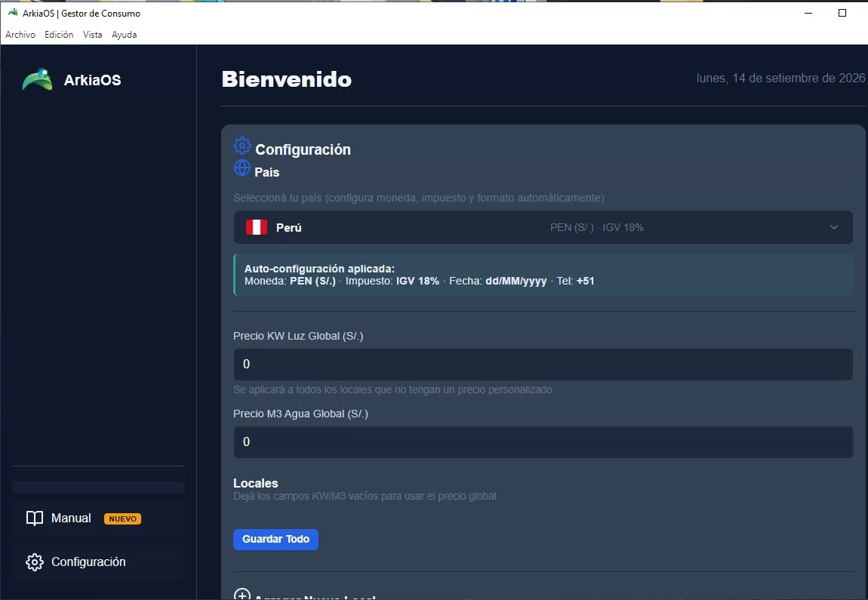The image size is (868, 600).
Task: Click the date text lunes, 14 de setiembre
Action: pyautogui.click(x=780, y=78)
